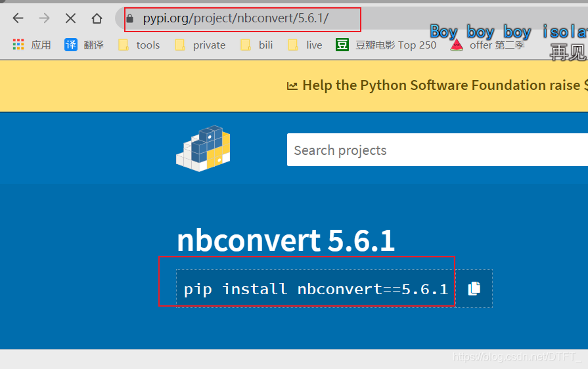
Task: Open the Douban Top 250 bookmark
Action: pyautogui.click(x=386, y=45)
